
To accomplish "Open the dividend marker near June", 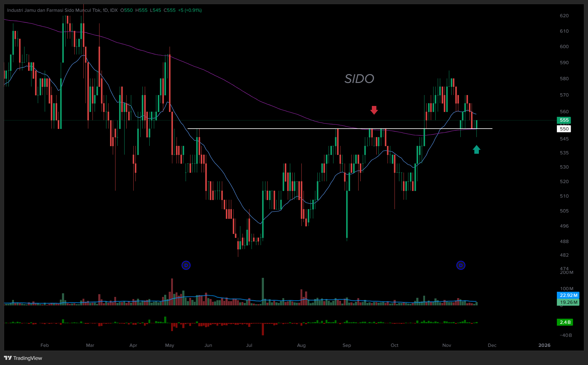I will pos(186,265).
